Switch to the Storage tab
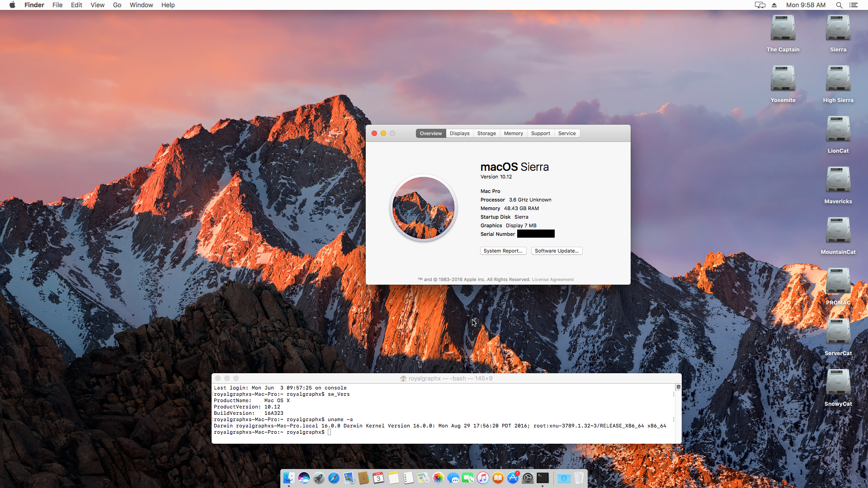This screenshot has height=488, width=868. coord(486,133)
